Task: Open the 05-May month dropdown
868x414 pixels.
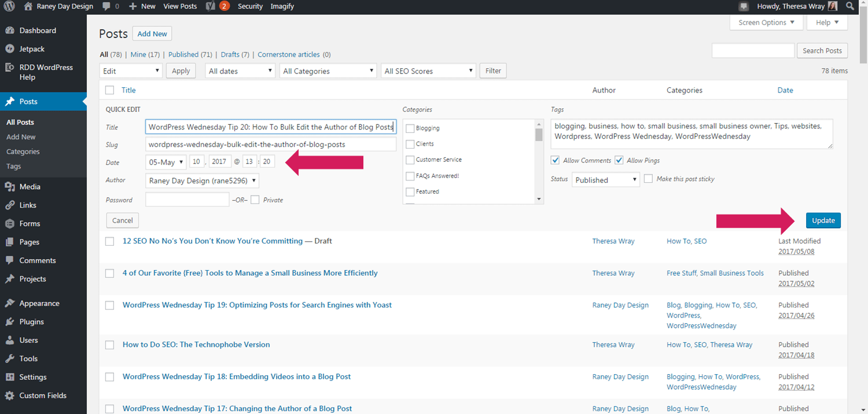Action: tap(165, 162)
